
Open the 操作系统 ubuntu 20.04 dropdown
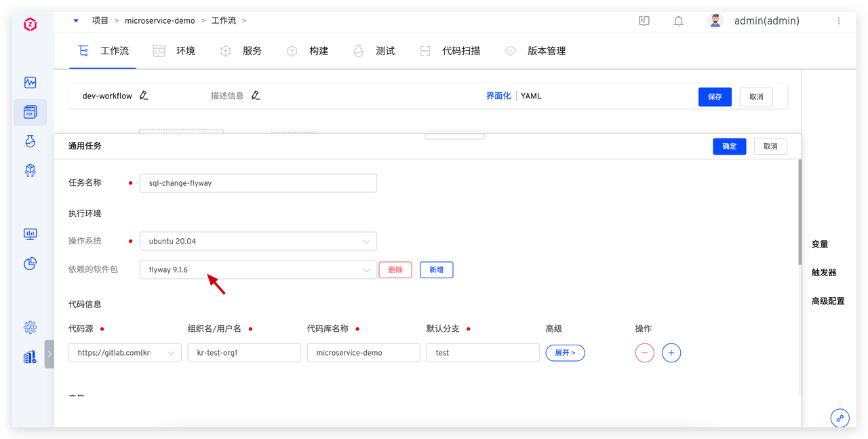258,241
